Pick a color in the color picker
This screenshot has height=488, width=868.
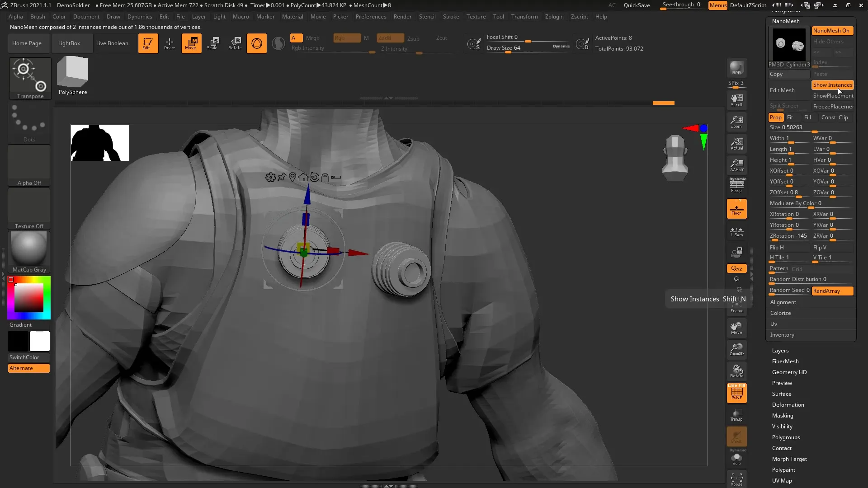coord(29,298)
